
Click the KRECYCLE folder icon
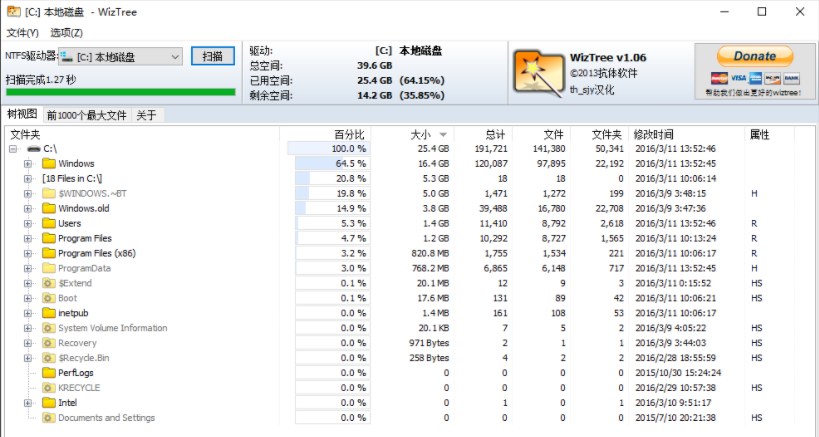tap(49, 388)
